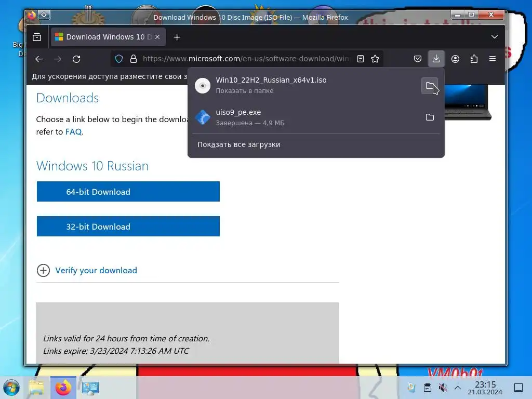
Task: Expand Verify your download plus icon
Action: click(43, 270)
